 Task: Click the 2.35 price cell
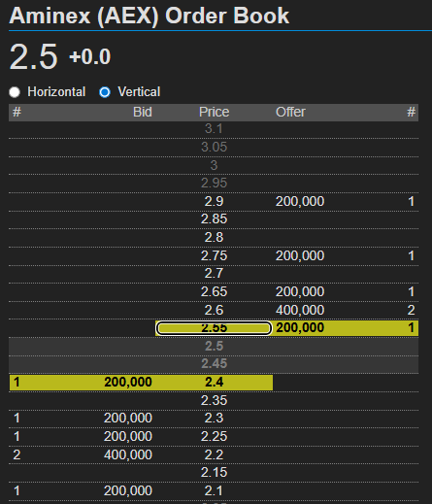tap(214, 401)
